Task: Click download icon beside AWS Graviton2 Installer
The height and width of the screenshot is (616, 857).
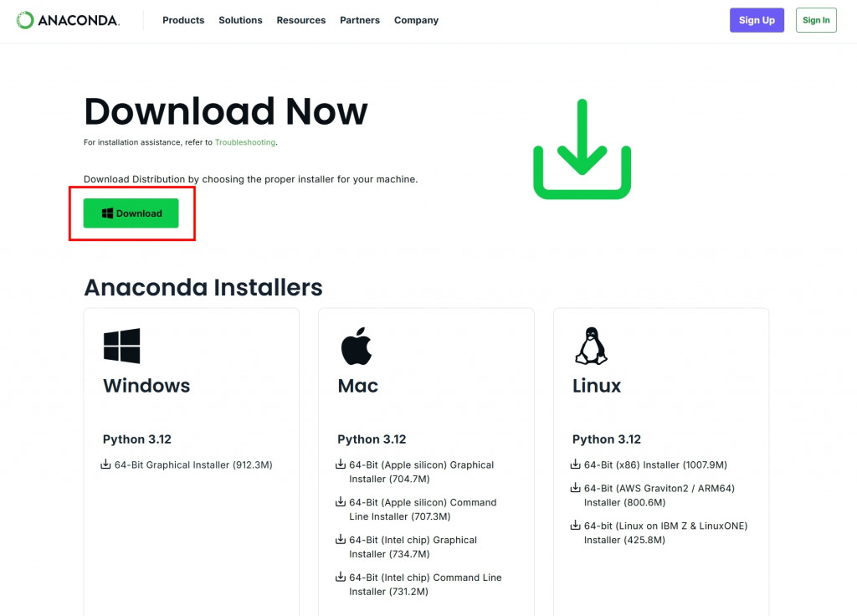Action: coord(576,488)
